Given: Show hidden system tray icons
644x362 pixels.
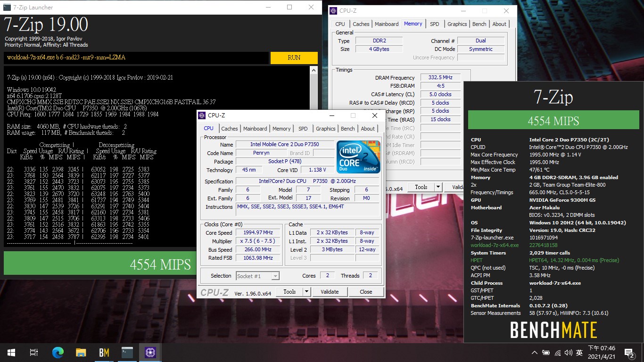Looking at the screenshot, I should point(535,353).
